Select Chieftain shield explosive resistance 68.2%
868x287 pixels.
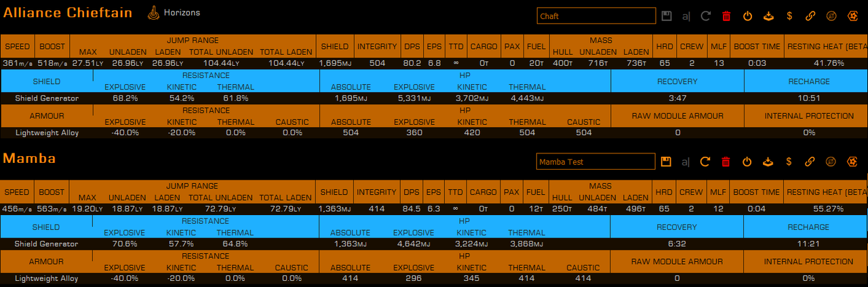click(125, 98)
